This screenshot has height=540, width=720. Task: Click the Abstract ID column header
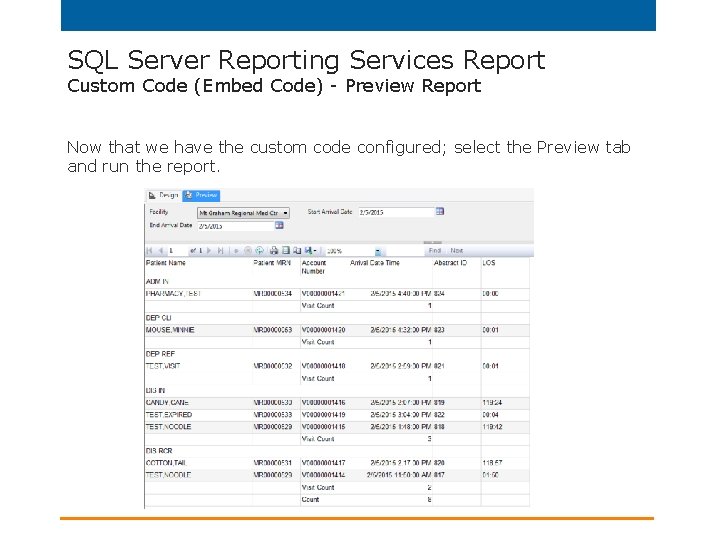(x=450, y=263)
